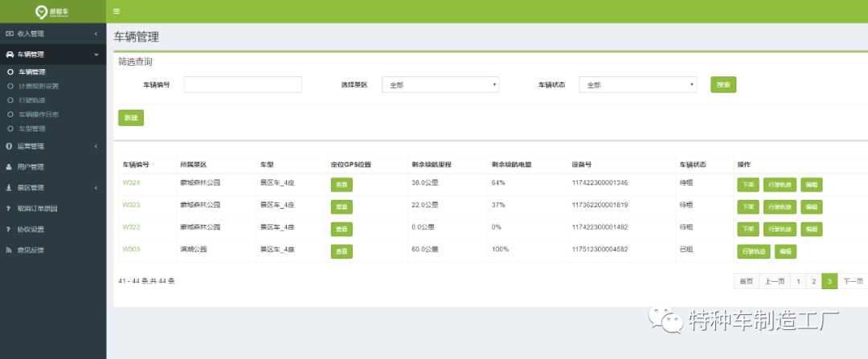Click the user icon beside 用户管理
This screenshot has width=868, height=359.
coord(9,167)
